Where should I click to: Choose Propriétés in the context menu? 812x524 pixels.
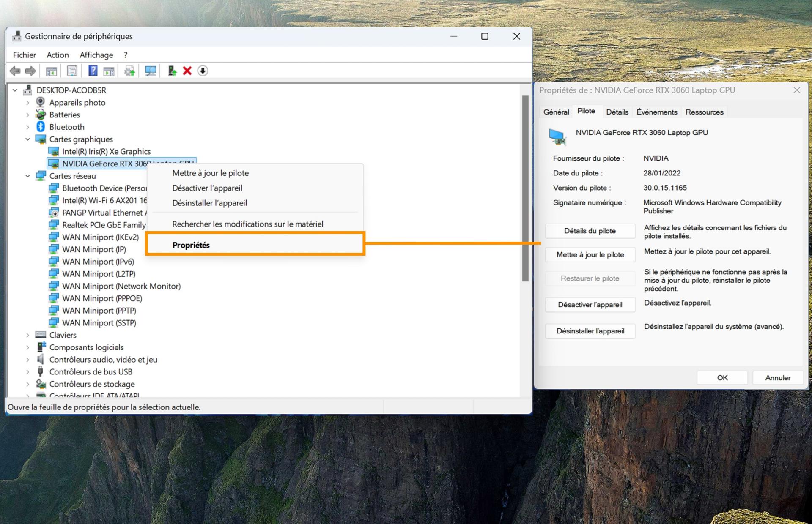point(191,245)
